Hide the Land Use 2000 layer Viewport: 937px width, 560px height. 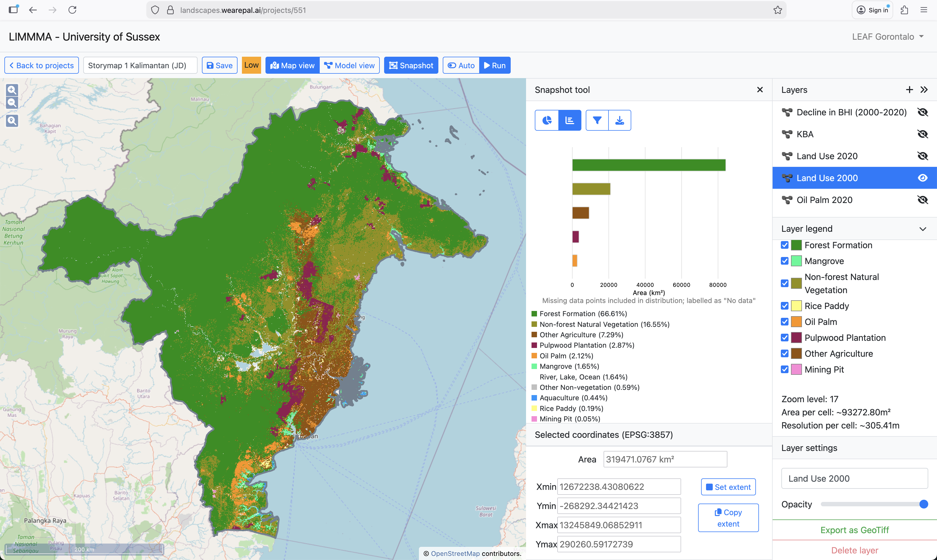coord(922,178)
